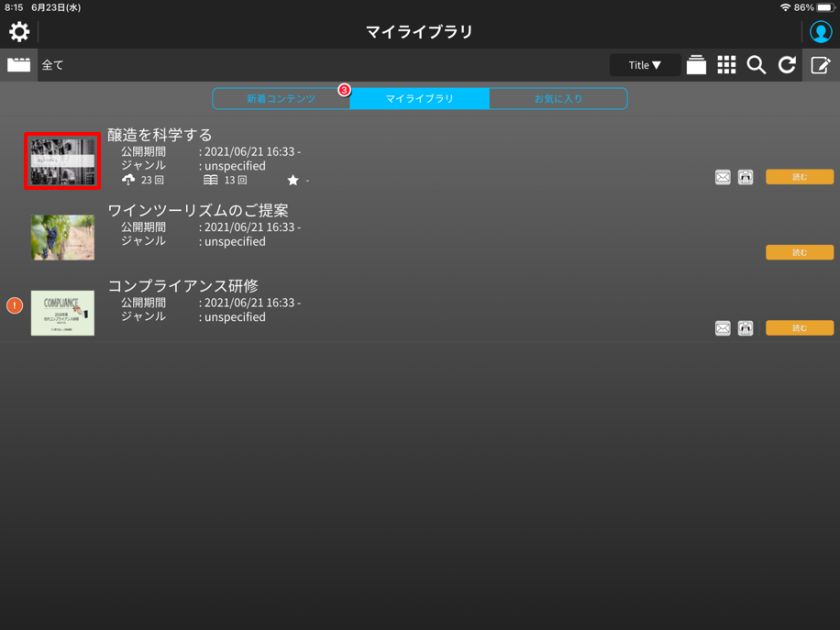Refresh the library content list
The image size is (840, 630).
point(787,65)
